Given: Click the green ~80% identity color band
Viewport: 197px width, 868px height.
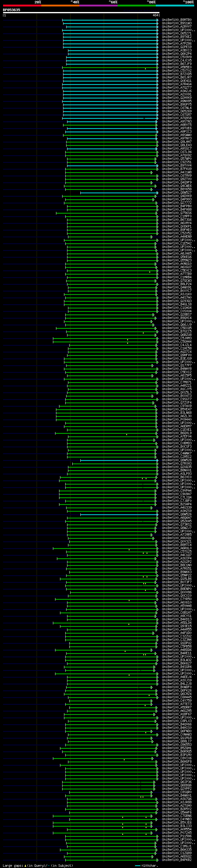Looking at the screenshot, I should click(x=137, y=6).
